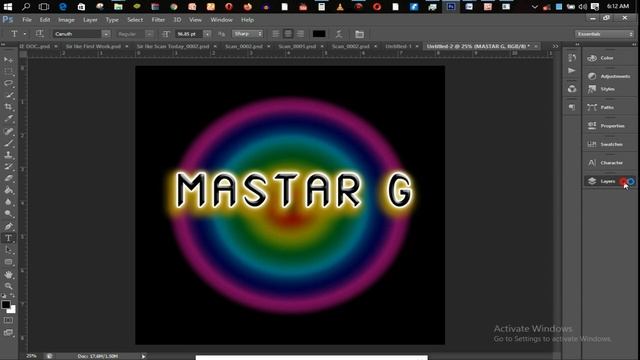Click the text color swatch
Image resolution: width=640 pixels, height=360 pixels.
pyautogui.click(x=319, y=34)
